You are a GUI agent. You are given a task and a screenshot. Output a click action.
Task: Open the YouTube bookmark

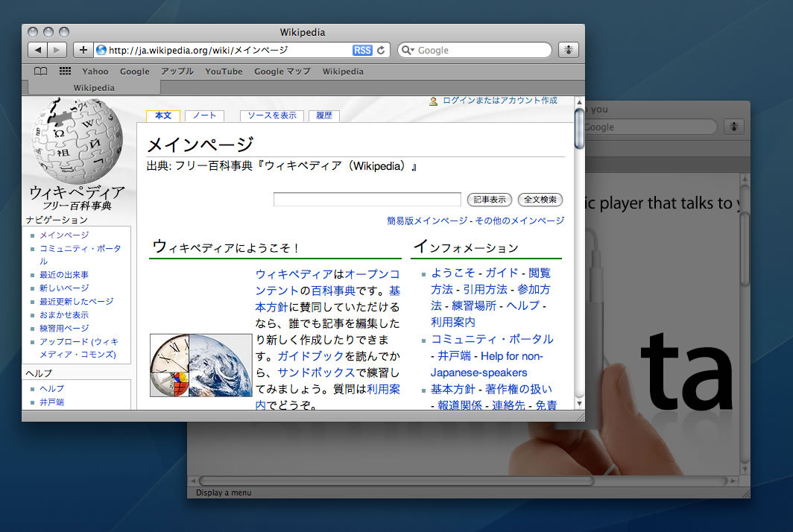tap(224, 72)
